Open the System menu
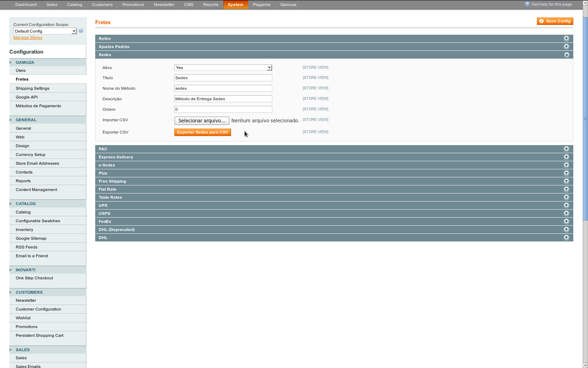Screen dimensions: 588x368 [236, 5]
